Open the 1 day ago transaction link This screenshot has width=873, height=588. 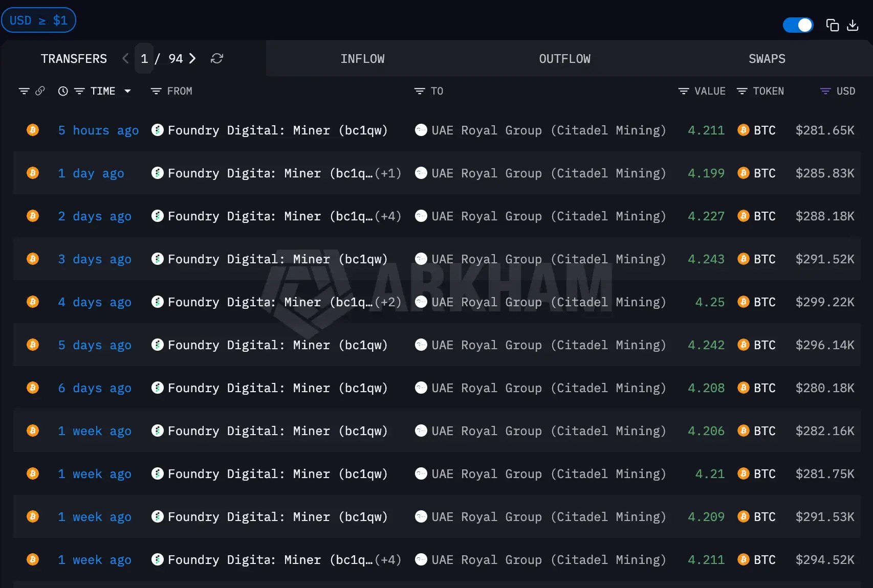click(x=91, y=173)
